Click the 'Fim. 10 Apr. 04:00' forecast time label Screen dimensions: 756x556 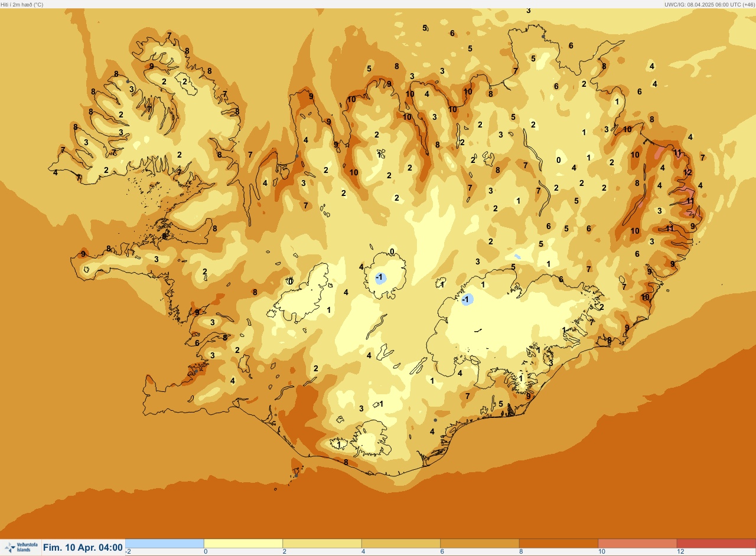83,548
